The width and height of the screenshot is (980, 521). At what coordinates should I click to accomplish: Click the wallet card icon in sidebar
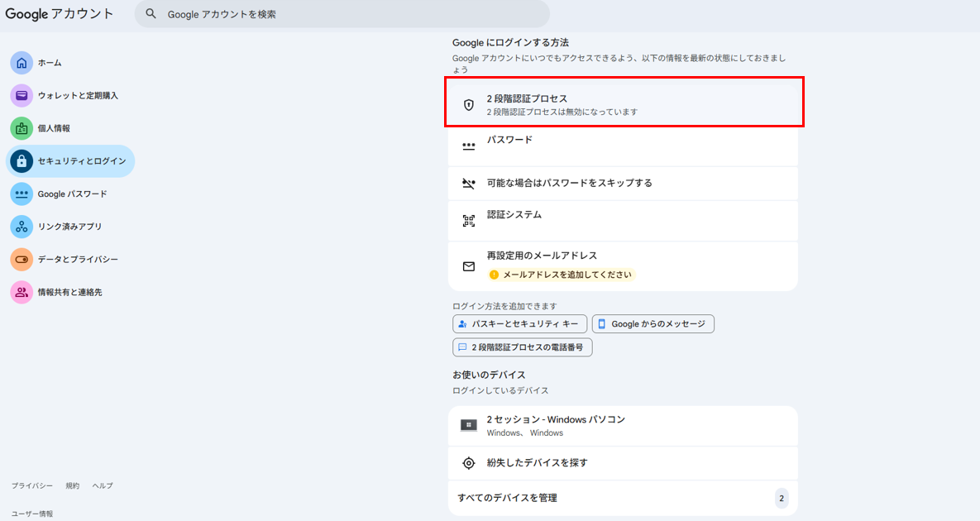pyautogui.click(x=22, y=96)
